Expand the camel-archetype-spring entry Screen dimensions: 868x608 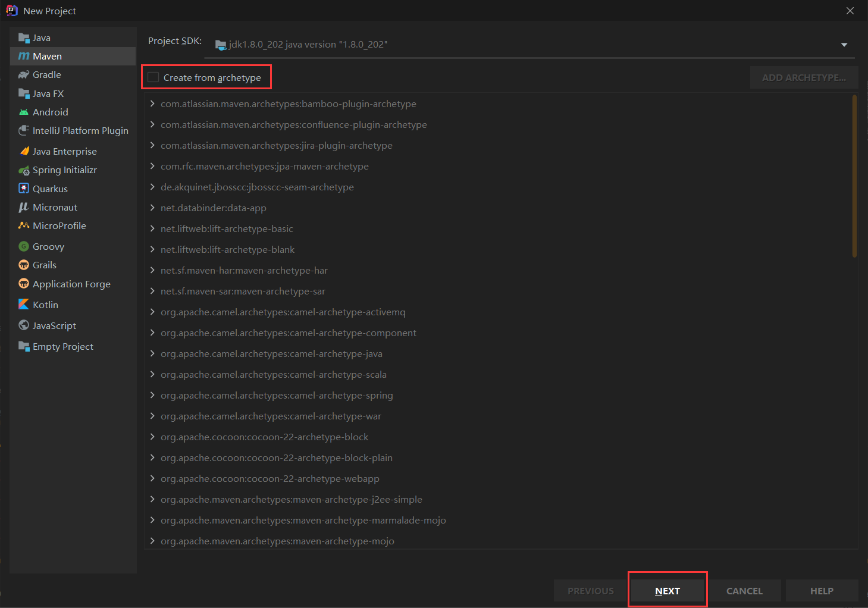click(x=153, y=395)
